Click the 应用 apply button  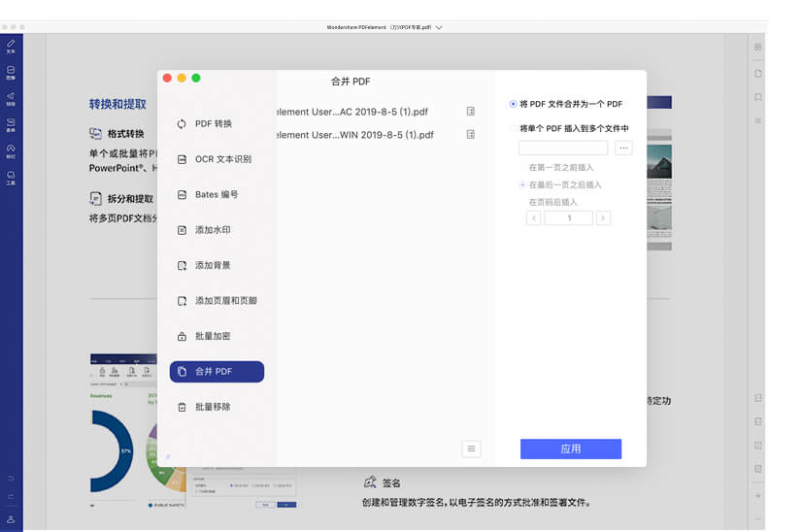point(571,449)
